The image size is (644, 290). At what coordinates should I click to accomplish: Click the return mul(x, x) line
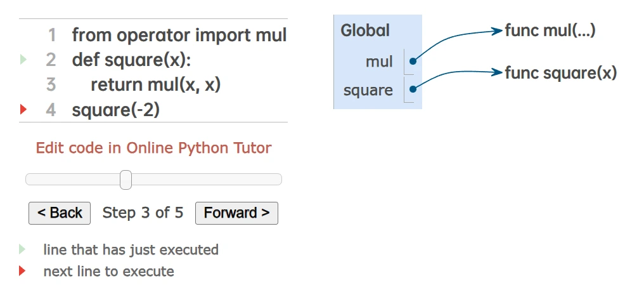pyautogui.click(x=155, y=85)
